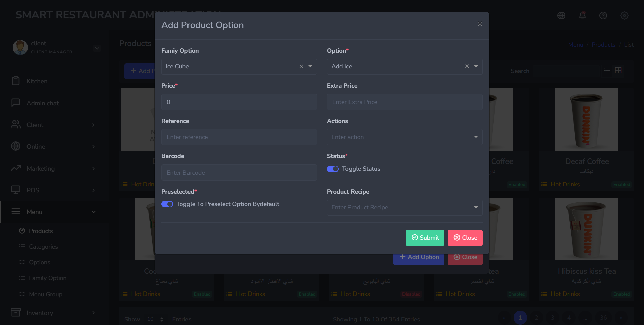This screenshot has height=325, width=644.
Task: Click Hot Drinks category under Decaf Coffee
Action: (x=565, y=185)
